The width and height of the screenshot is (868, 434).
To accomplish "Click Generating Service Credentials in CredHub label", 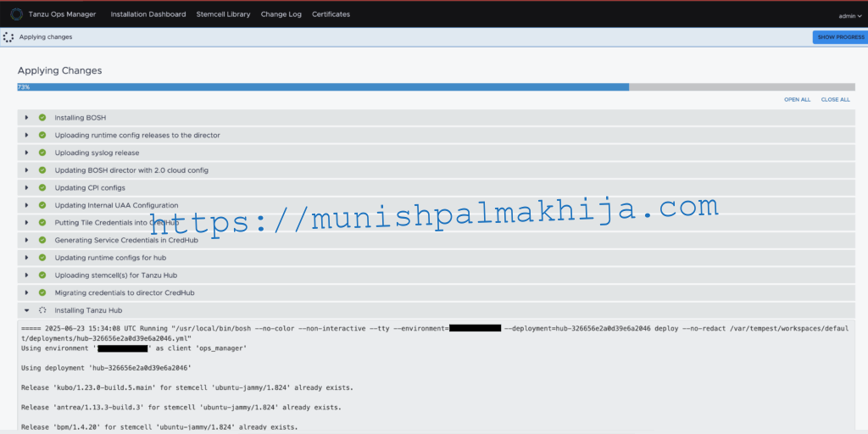I will 126,240.
